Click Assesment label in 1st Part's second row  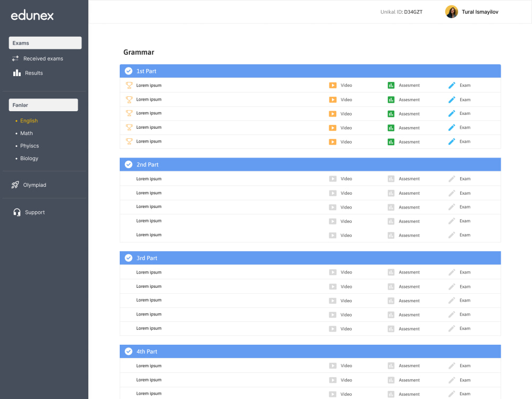[x=409, y=100]
